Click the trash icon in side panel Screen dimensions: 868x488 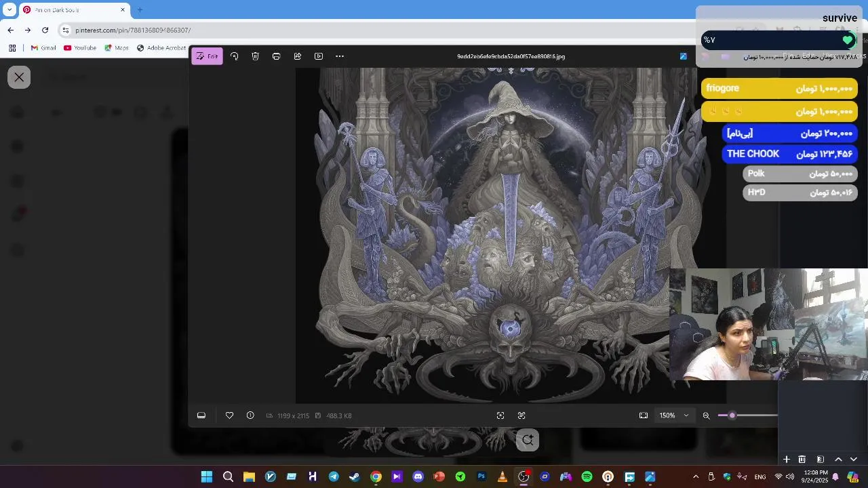click(x=802, y=460)
